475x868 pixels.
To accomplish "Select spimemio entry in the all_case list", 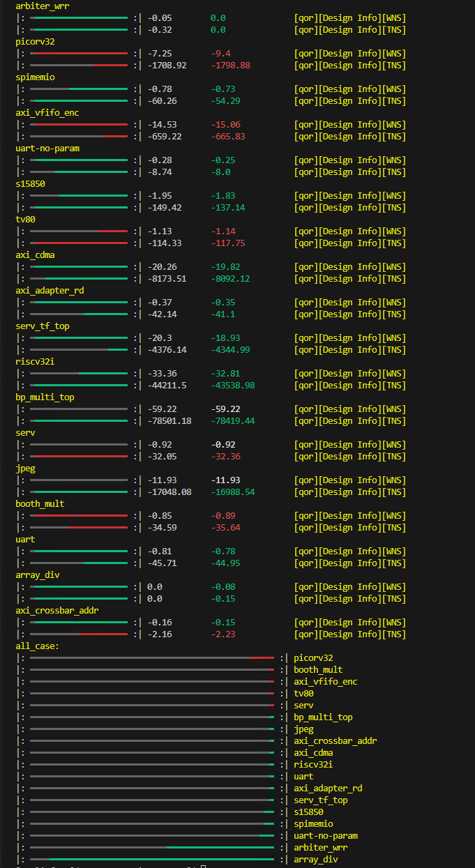I will (313, 824).
